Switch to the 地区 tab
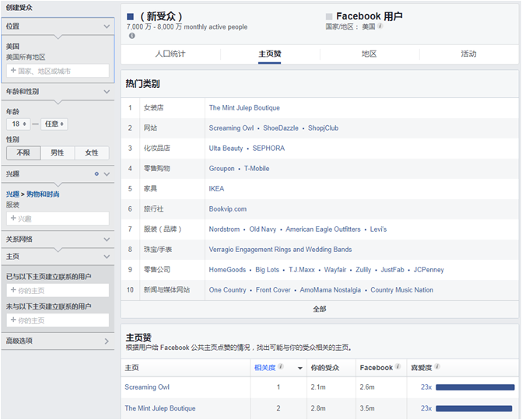This screenshot has height=420, width=522. (369, 54)
